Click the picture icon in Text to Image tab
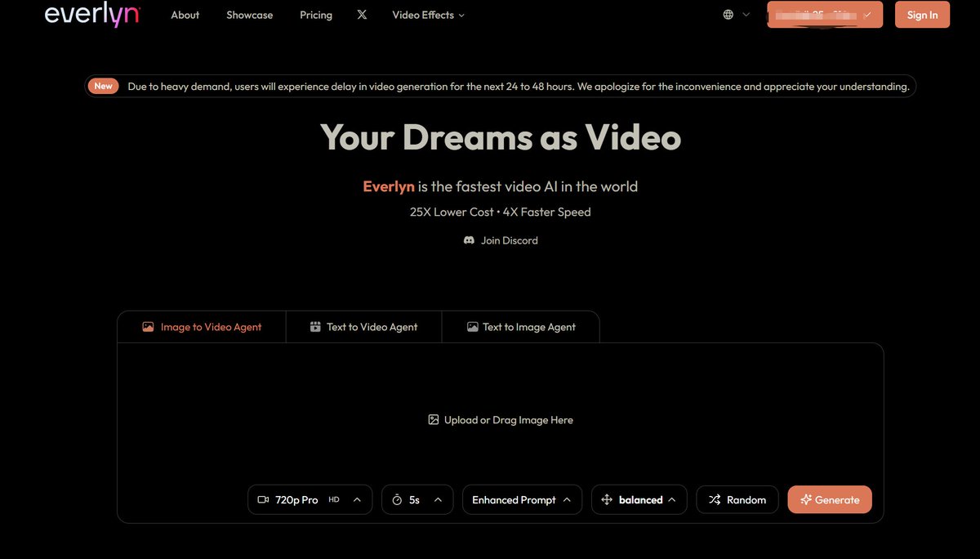The width and height of the screenshot is (980, 559). pyautogui.click(x=472, y=326)
